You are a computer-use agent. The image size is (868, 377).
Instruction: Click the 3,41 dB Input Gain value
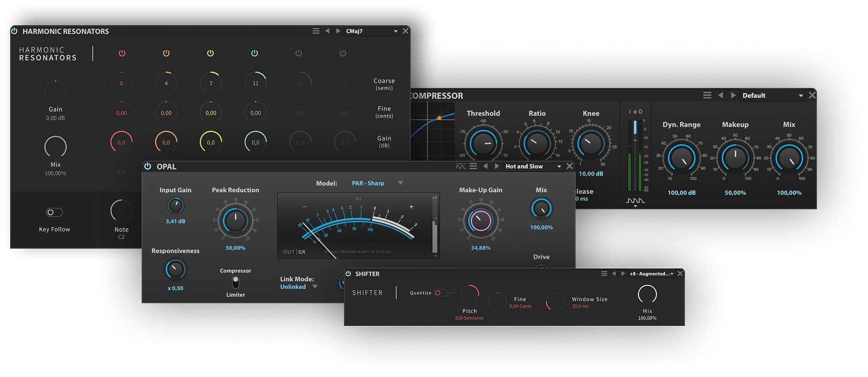tap(176, 221)
